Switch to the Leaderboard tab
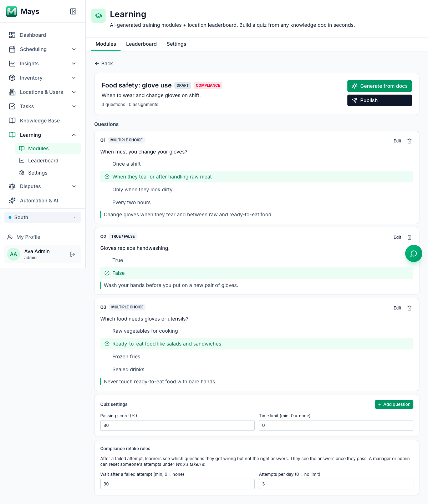This screenshot has width=428, height=504. coord(141,44)
